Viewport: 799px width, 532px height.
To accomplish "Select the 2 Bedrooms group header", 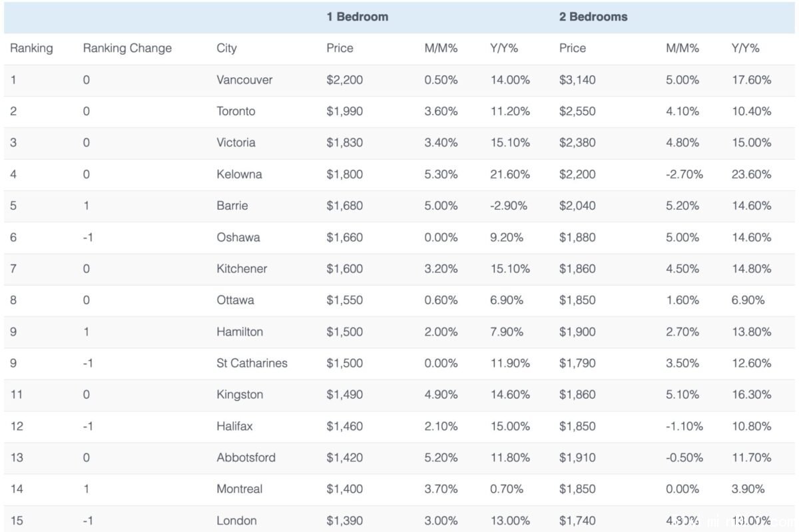I will (593, 17).
